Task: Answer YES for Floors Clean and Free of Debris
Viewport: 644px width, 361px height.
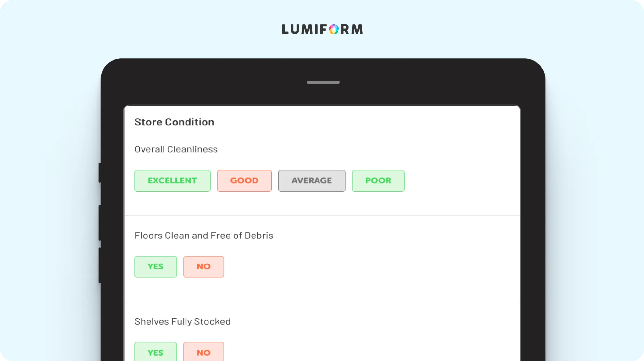Action: 156,267
